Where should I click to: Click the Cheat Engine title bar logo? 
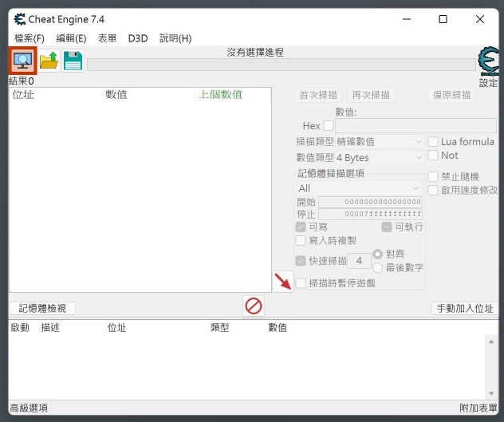[x=20, y=19]
